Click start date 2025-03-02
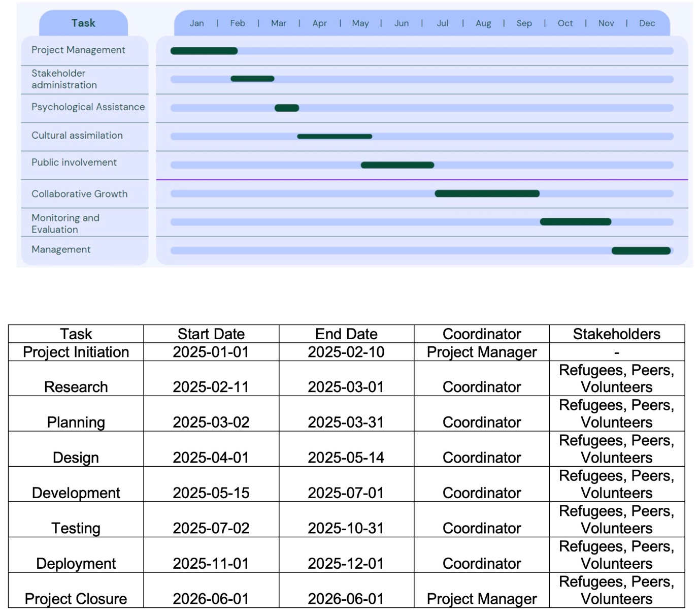Screen dimensions: 699x616 click(x=211, y=423)
